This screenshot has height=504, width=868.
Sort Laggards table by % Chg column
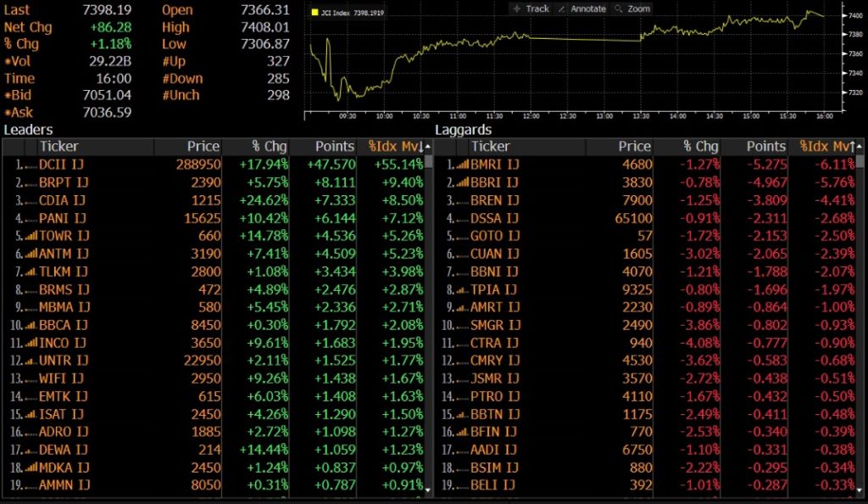pos(700,147)
